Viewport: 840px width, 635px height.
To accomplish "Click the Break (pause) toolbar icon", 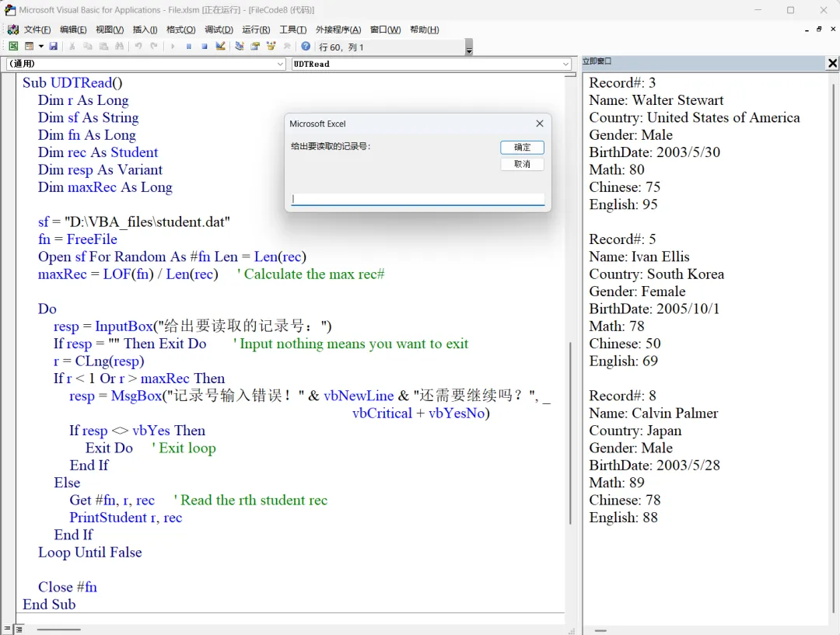I will 188,47.
